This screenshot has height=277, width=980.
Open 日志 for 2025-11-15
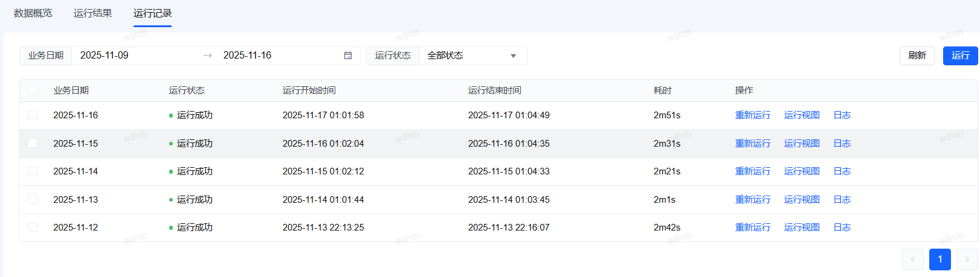[x=842, y=144]
